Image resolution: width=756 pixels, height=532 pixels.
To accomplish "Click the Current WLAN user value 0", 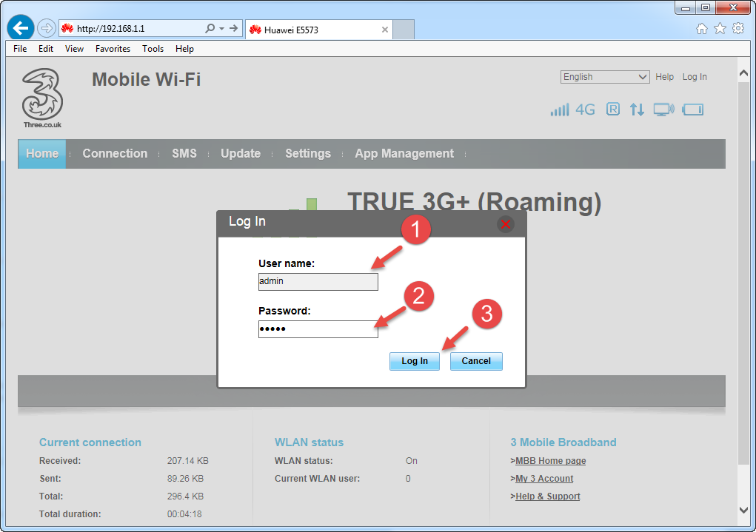I will (408, 479).
